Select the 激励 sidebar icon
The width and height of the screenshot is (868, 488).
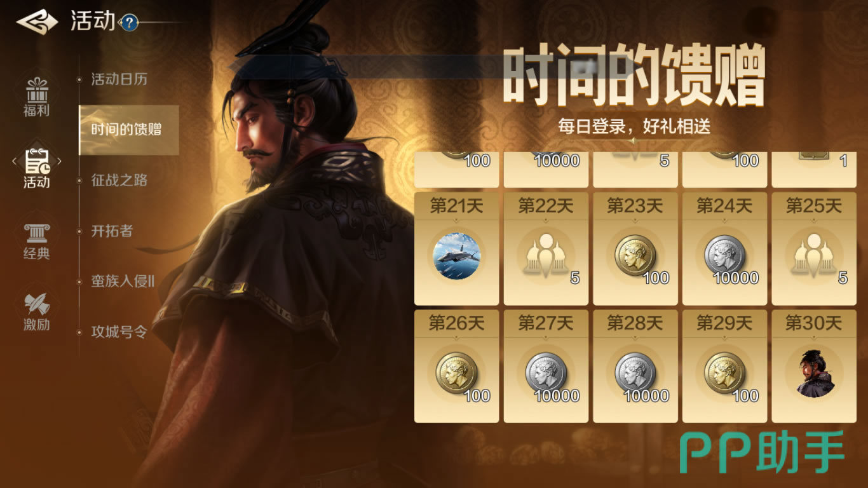(x=36, y=304)
